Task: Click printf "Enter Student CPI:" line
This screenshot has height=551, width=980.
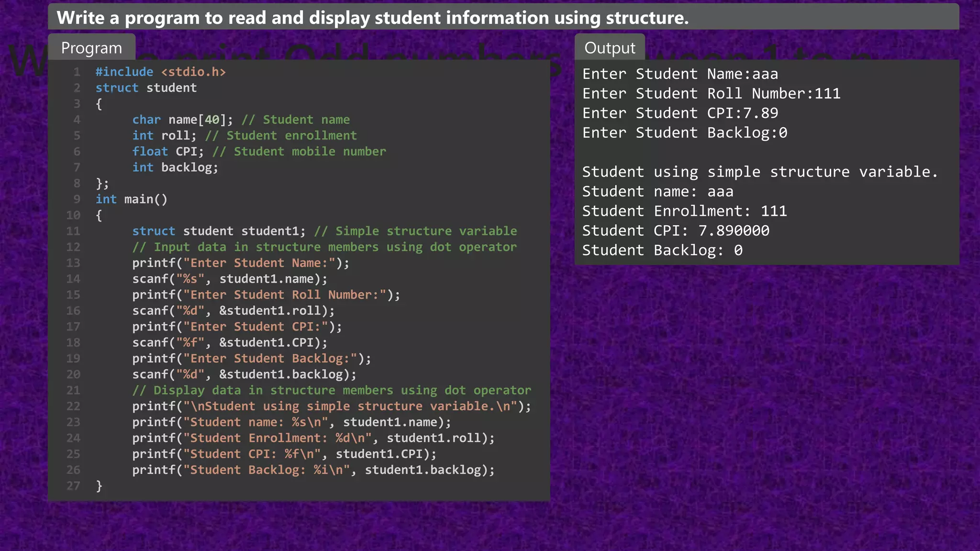Action: [237, 326]
